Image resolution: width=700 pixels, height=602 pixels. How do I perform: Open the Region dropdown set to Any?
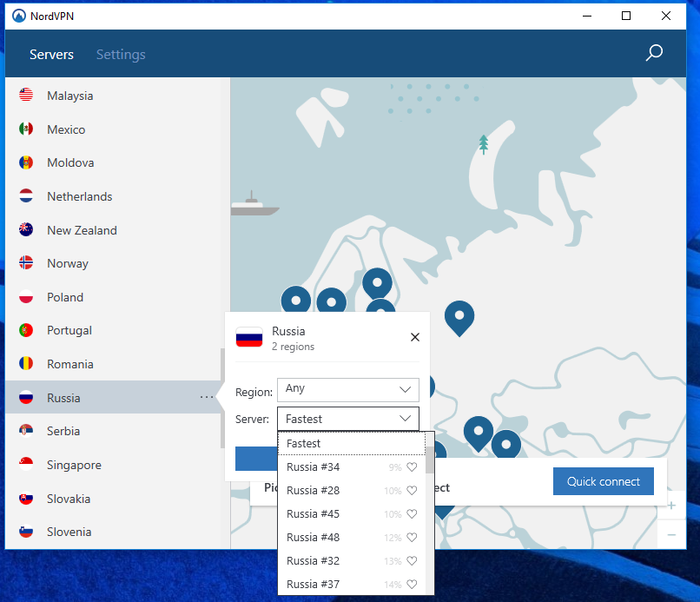tap(347, 390)
